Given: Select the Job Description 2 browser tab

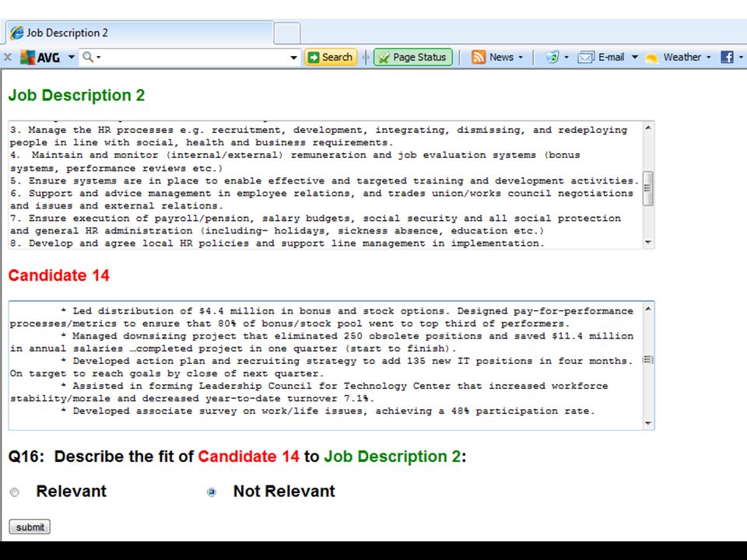Looking at the screenshot, I should (x=139, y=33).
